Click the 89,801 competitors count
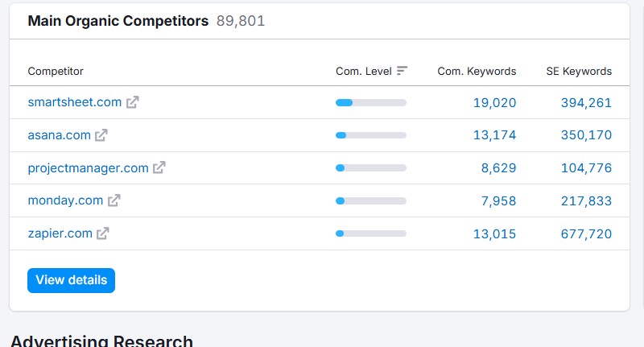This screenshot has width=644, height=347. click(x=241, y=21)
